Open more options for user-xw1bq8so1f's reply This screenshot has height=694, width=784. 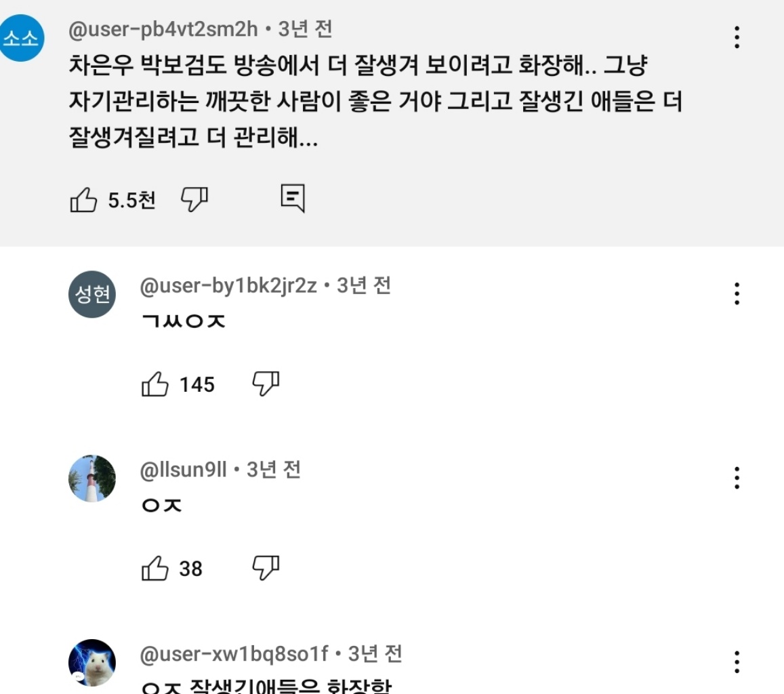(x=737, y=662)
